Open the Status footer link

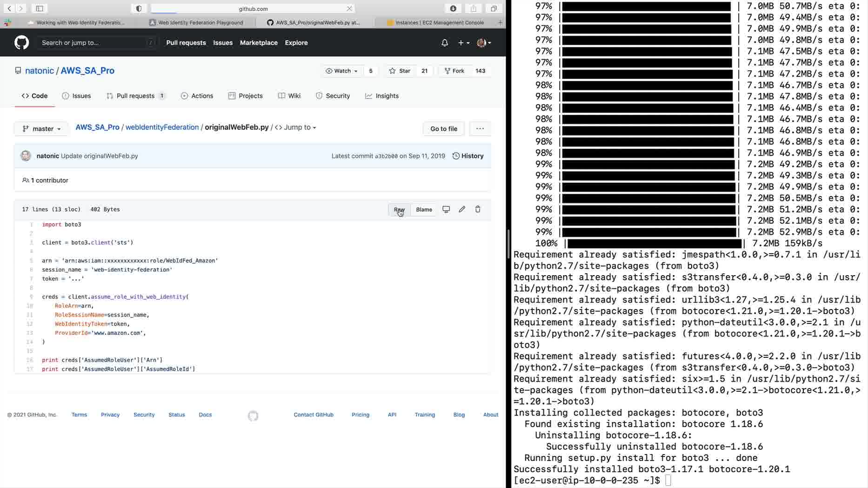177,415
